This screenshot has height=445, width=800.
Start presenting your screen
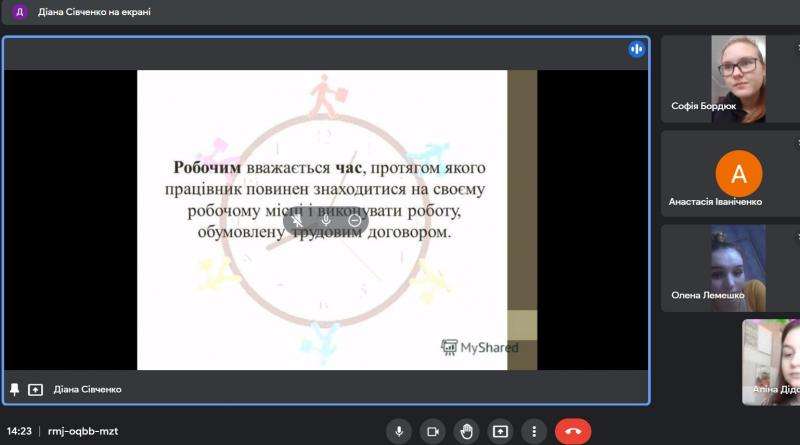499,431
